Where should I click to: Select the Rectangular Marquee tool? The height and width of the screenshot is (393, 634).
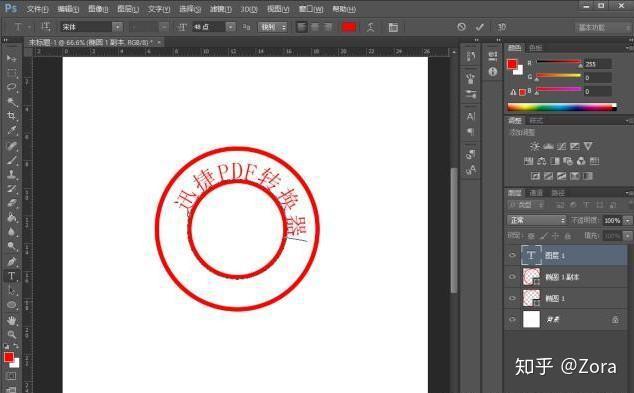point(11,73)
